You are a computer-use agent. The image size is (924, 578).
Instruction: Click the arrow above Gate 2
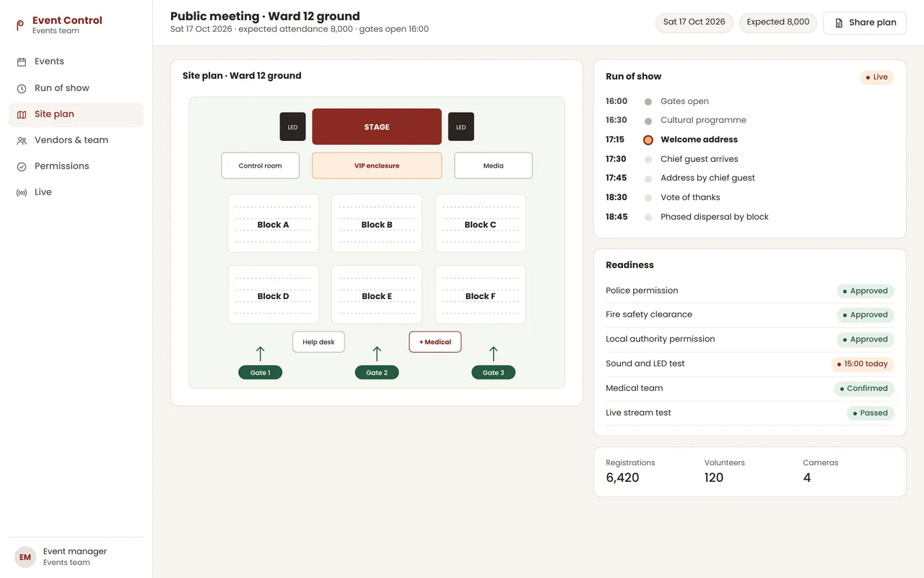pos(377,353)
